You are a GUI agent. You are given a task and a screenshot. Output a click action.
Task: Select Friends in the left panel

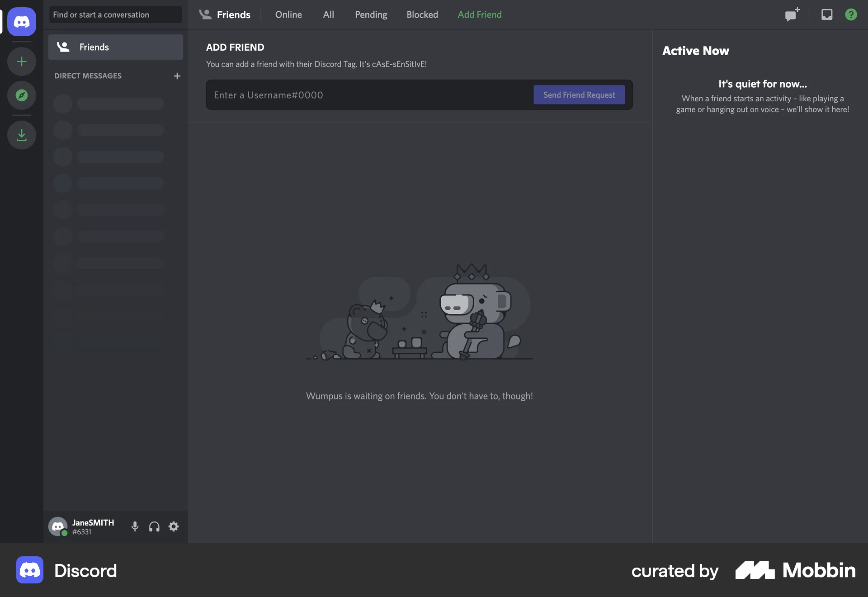[115, 47]
